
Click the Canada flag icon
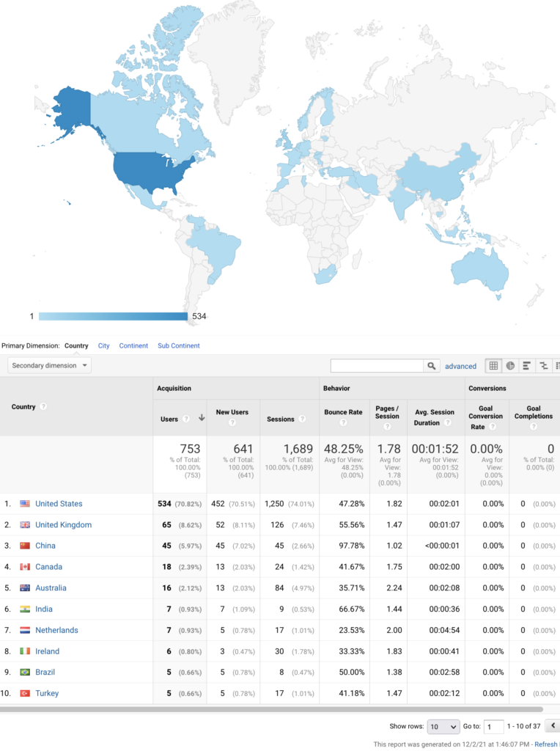[x=25, y=567]
